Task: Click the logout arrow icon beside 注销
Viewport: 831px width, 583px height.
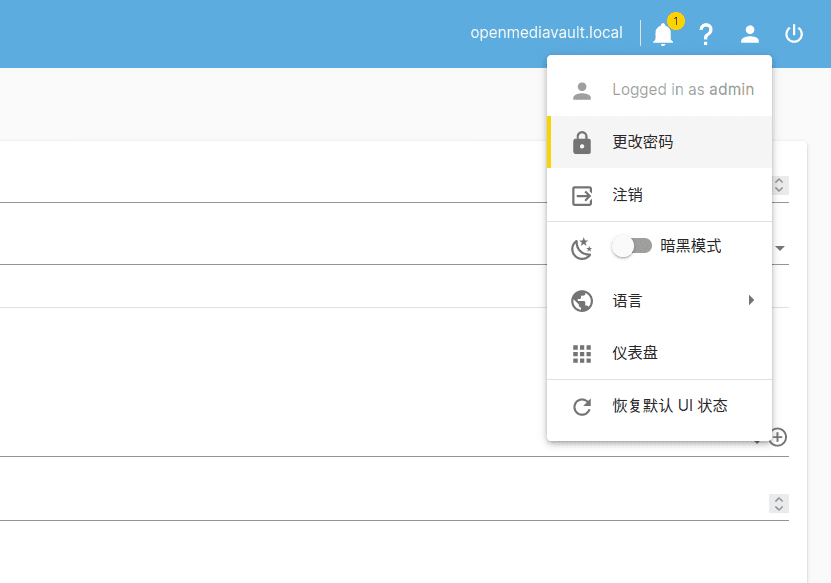Action: (582, 196)
